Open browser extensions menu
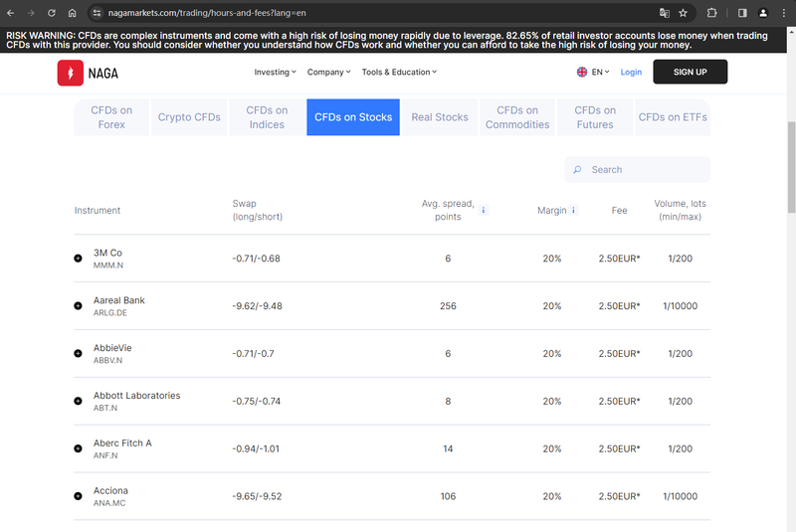This screenshot has width=796, height=532. pyautogui.click(x=711, y=13)
